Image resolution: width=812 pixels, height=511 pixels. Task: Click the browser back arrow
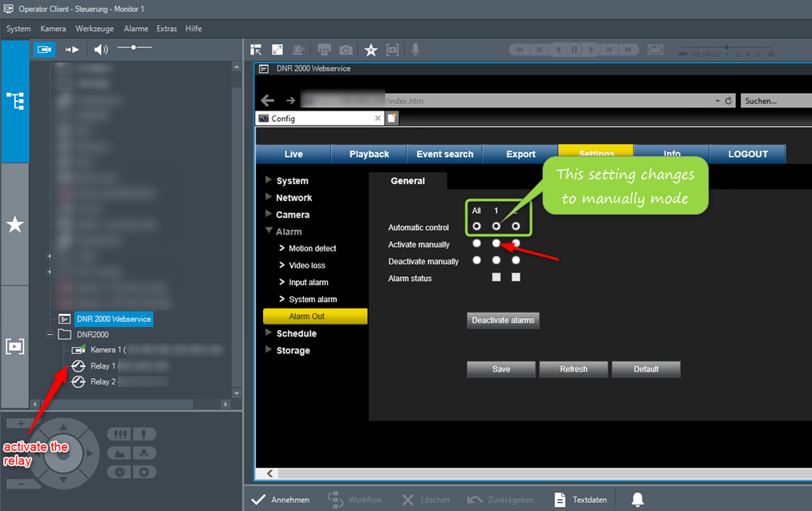[268, 101]
